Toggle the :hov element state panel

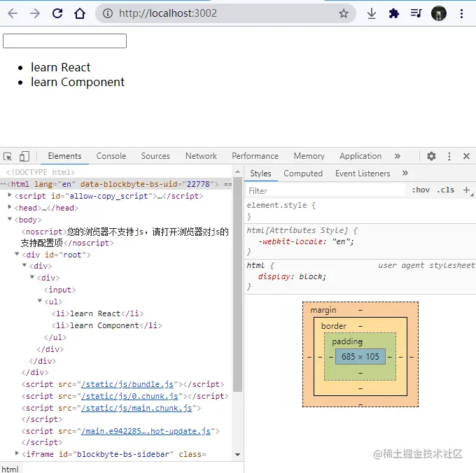(421, 190)
